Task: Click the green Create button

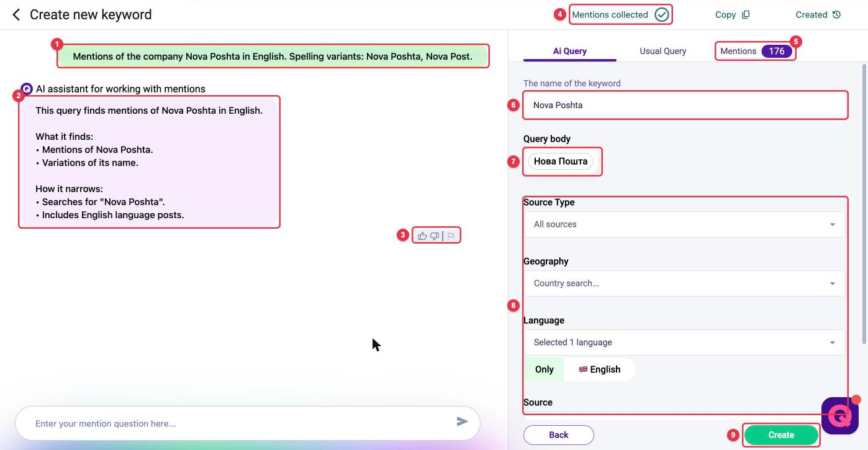Action: tap(781, 435)
